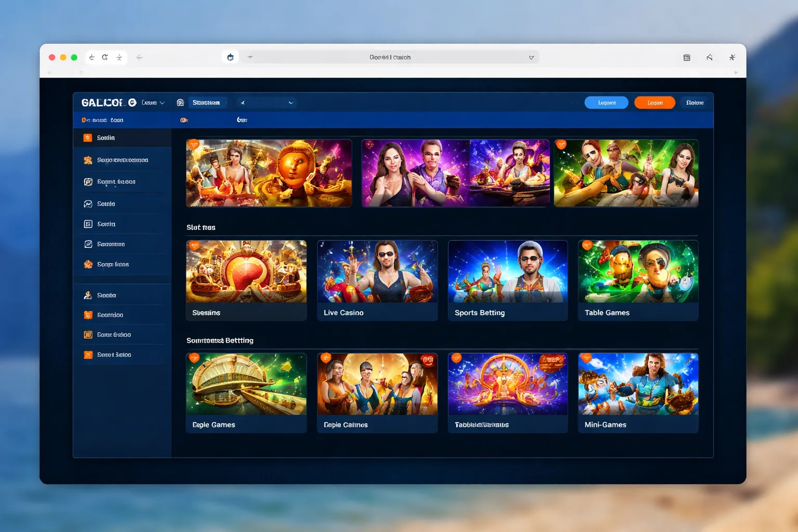Image resolution: width=798 pixels, height=532 pixels.
Task: Select the highlighted top sidebar item
Action: [123, 138]
